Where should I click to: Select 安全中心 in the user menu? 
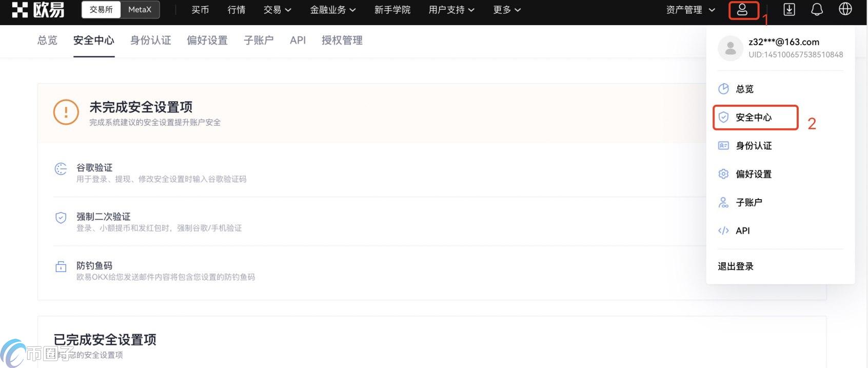point(755,118)
